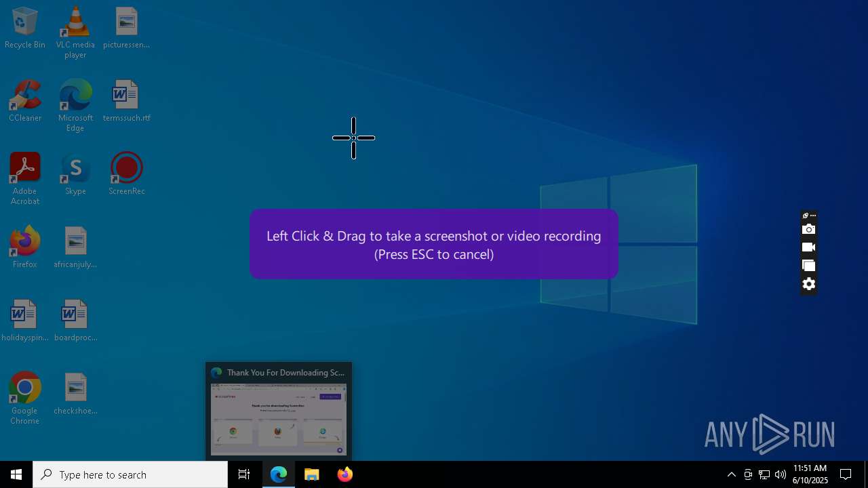Select africanjuly image file icon
Image resolution: width=868 pixels, height=488 pixels.
point(75,248)
